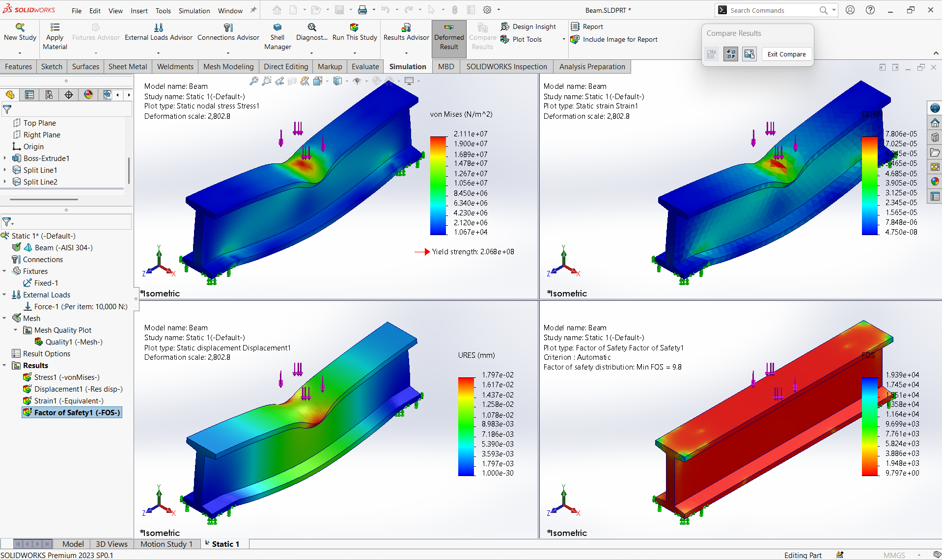Viewport: 942px width, 560px height.
Task: Collapse the Mesh folder
Action: coord(4,318)
